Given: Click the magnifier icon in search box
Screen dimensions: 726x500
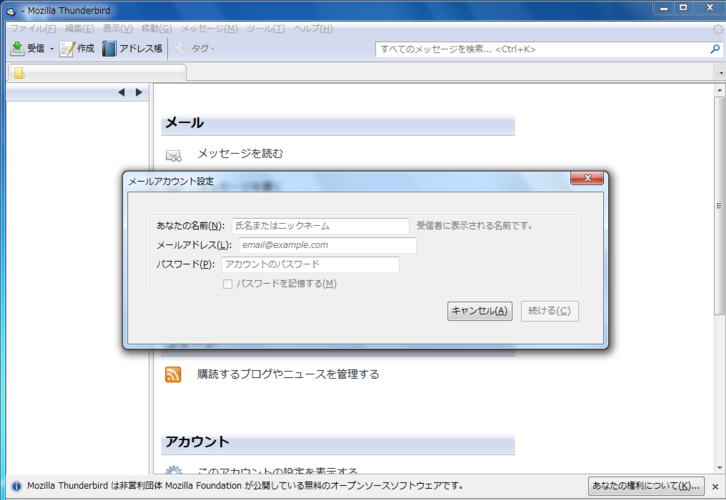Looking at the screenshot, I should (x=715, y=49).
